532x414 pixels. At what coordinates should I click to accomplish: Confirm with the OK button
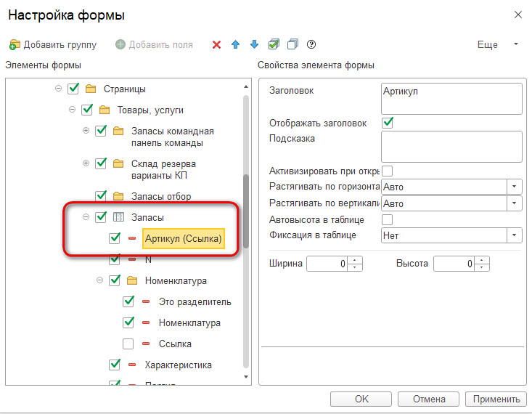[361, 399]
